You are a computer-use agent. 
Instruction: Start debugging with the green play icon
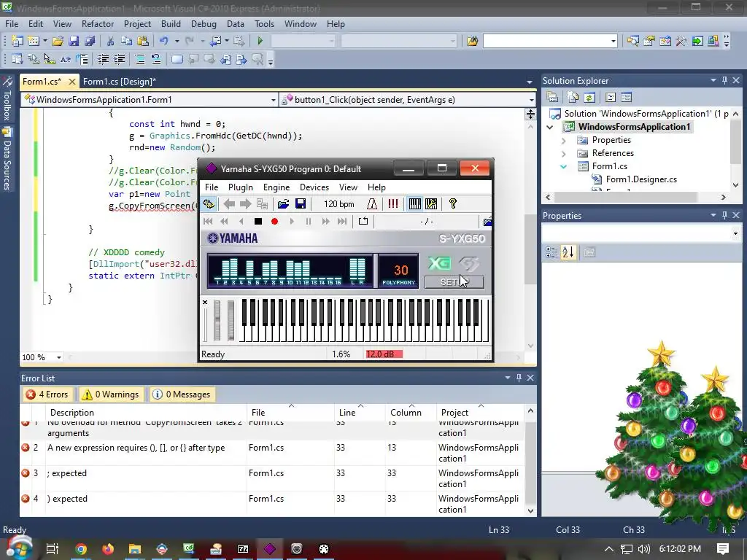tap(260, 41)
